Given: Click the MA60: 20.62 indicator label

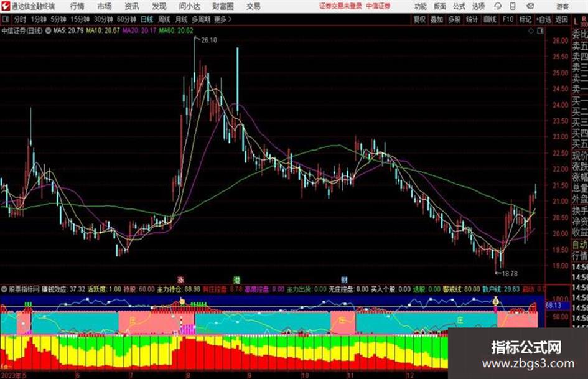Looking at the screenshot, I should pos(176,30).
